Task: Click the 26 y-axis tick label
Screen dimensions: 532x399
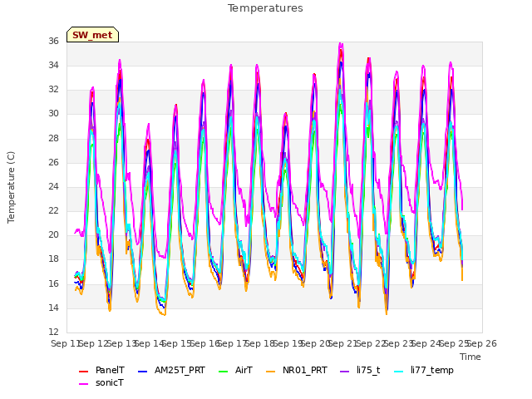Action: [x=53, y=162]
